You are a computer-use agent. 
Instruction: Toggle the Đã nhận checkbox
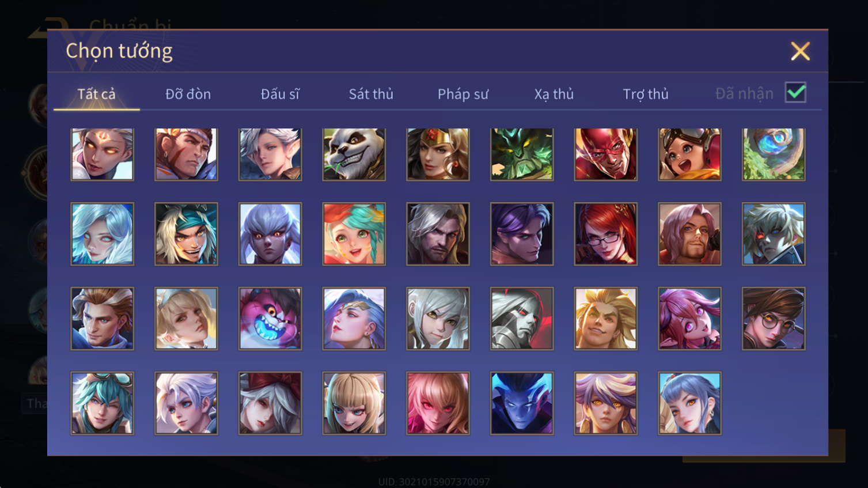click(x=795, y=93)
